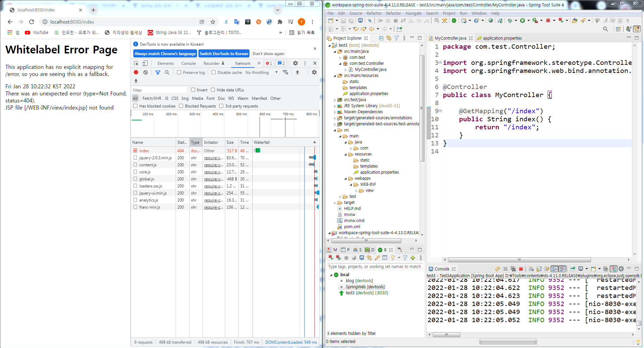Click the network Filter text field
The image size is (644, 348).
(x=159, y=90)
